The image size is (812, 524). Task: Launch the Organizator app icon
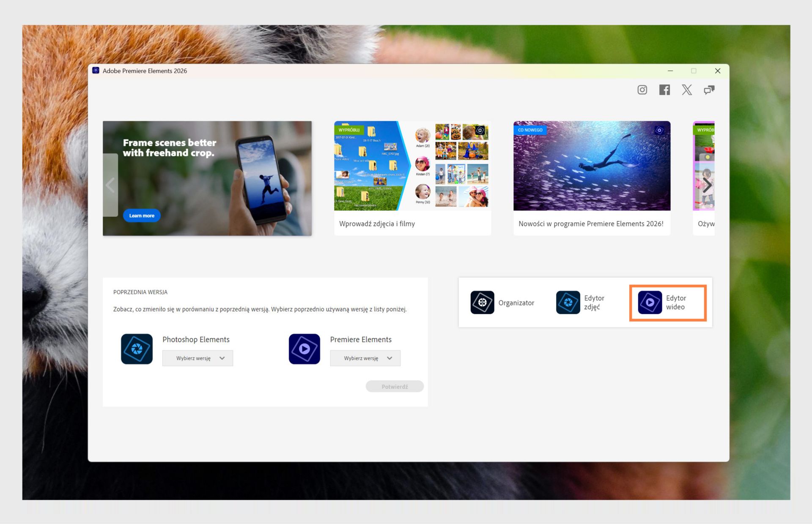coord(482,303)
